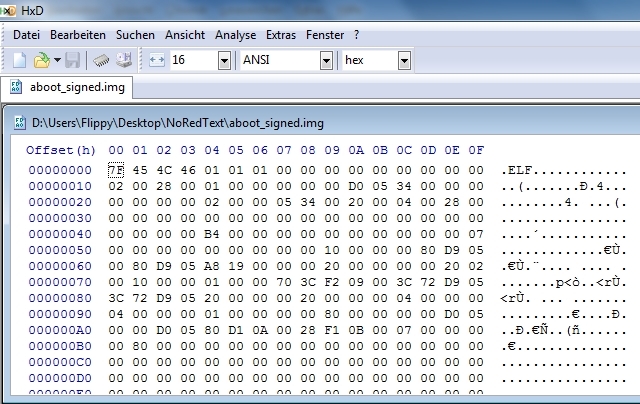Expand the recent files arrow beside Open

[x=57, y=61]
